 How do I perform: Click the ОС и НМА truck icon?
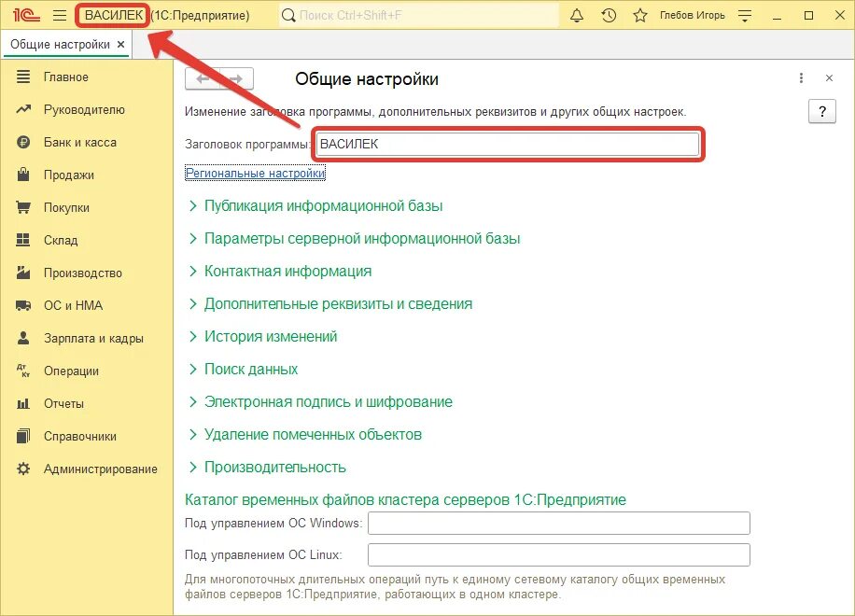pos(23,305)
